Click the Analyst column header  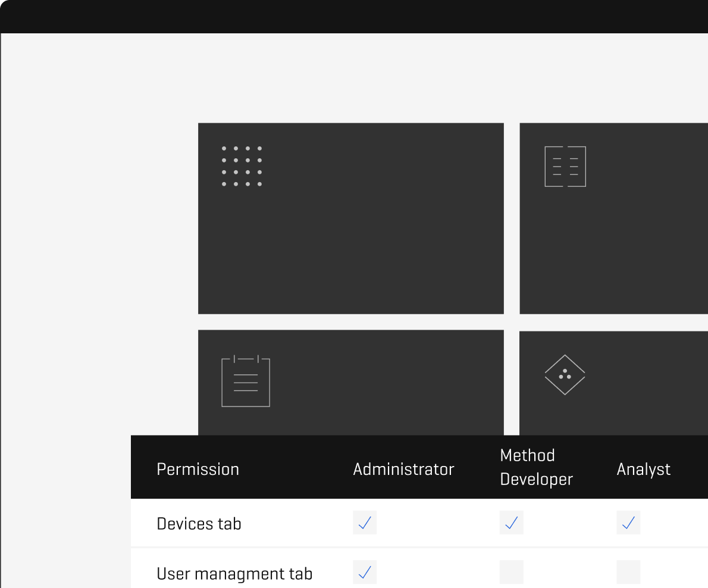(643, 470)
